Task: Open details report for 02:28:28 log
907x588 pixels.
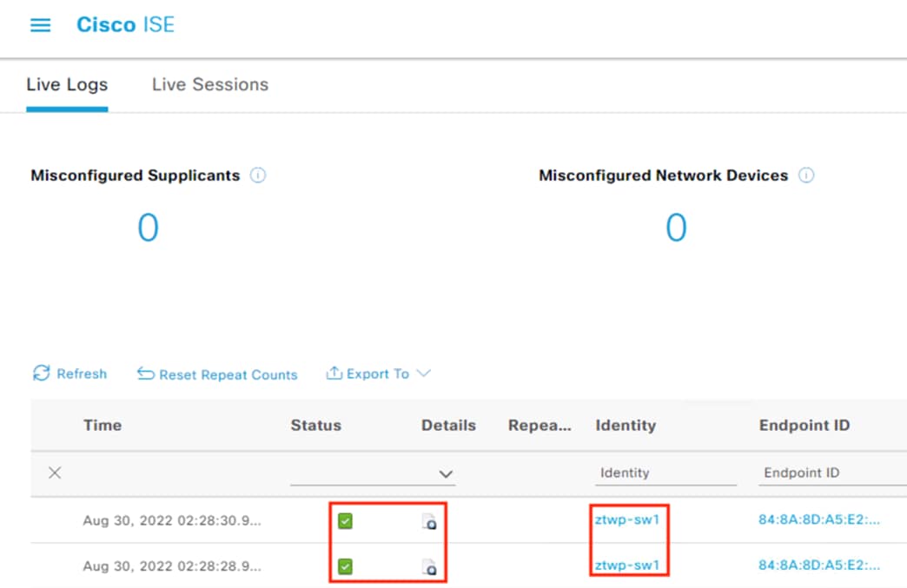Action: pyautogui.click(x=429, y=567)
